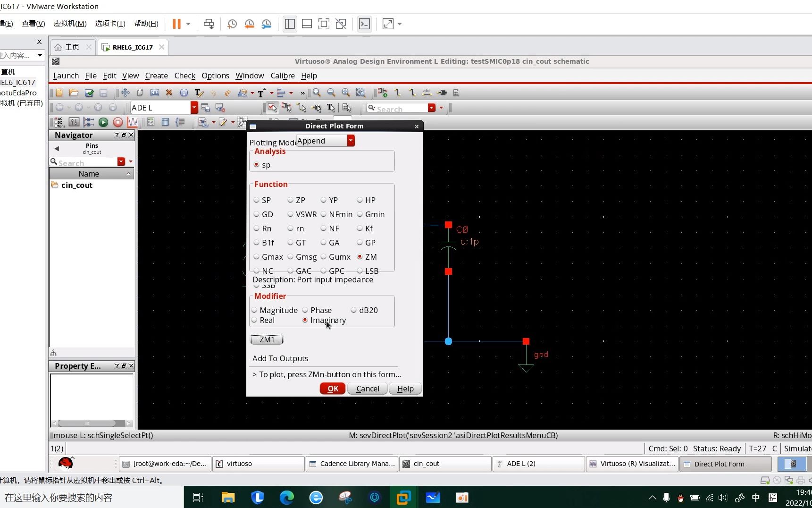This screenshot has width=812, height=508.
Task: Open the waveform plot icon
Action: (x=133, y=122)
